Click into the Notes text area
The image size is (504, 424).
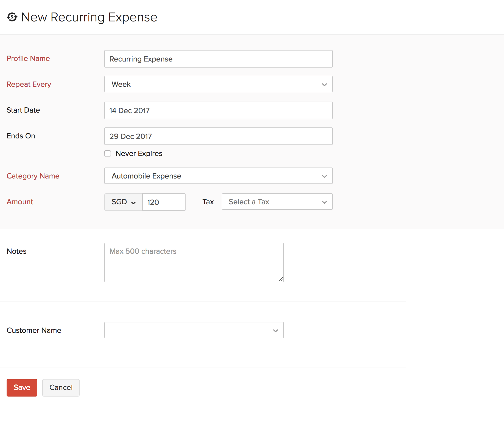coord(194,262)
